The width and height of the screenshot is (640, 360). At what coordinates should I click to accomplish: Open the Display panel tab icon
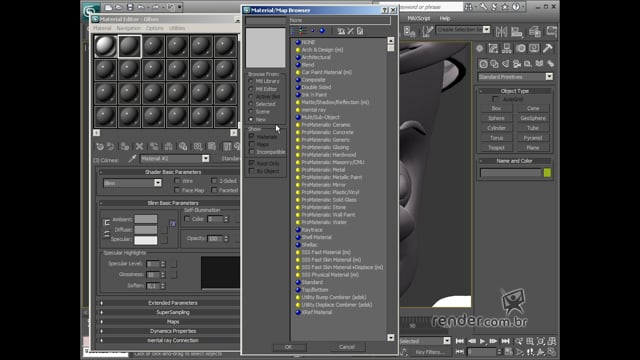[x=534, y=49]
